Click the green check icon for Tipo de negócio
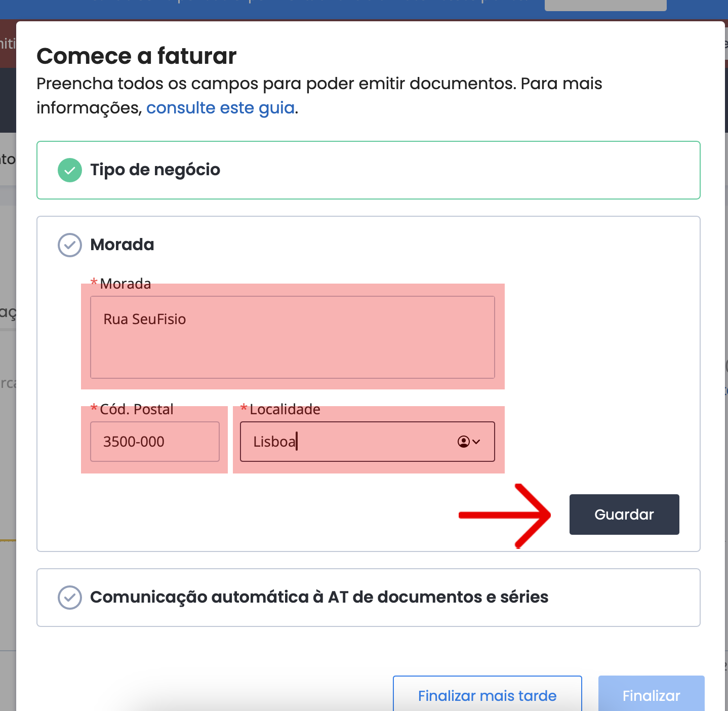This screenshot has height=711, width=728. click(x=70, y=170)
